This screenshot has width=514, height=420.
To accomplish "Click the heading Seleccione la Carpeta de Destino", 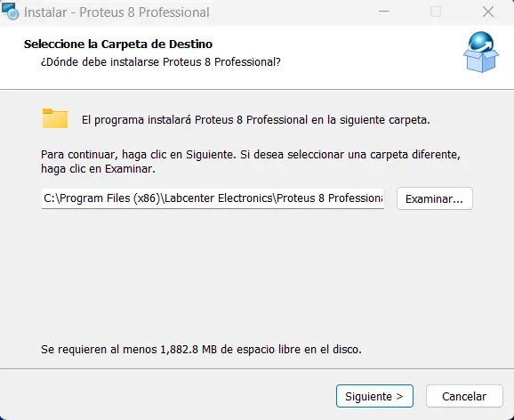I will click(x=118, y=44).
